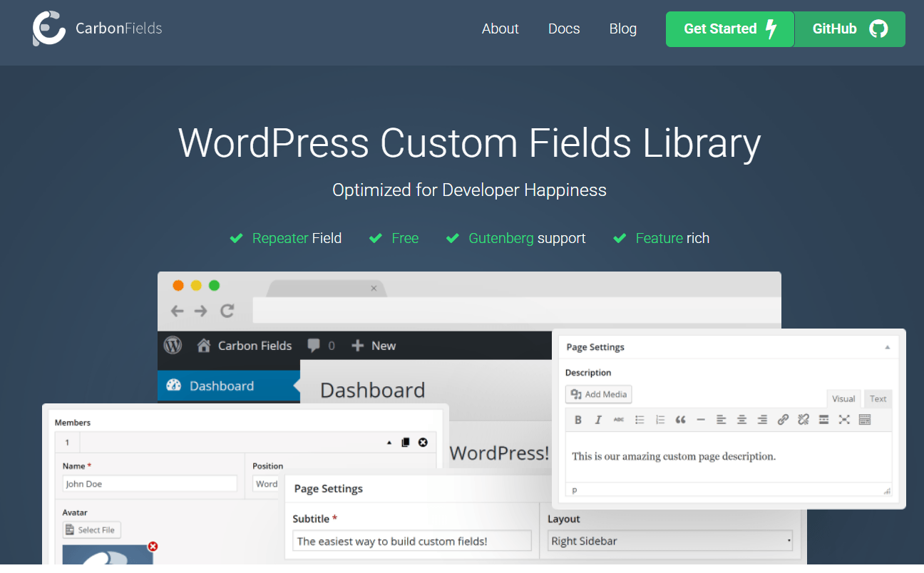Duplicate Members entry 1

click(x=406, y=442)
